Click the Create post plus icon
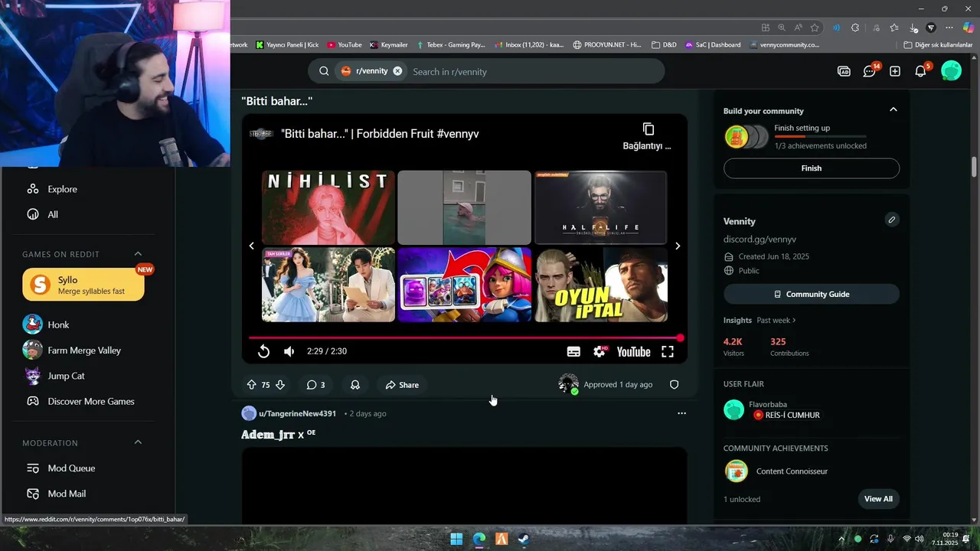The image size is (980, 551). 895,71
